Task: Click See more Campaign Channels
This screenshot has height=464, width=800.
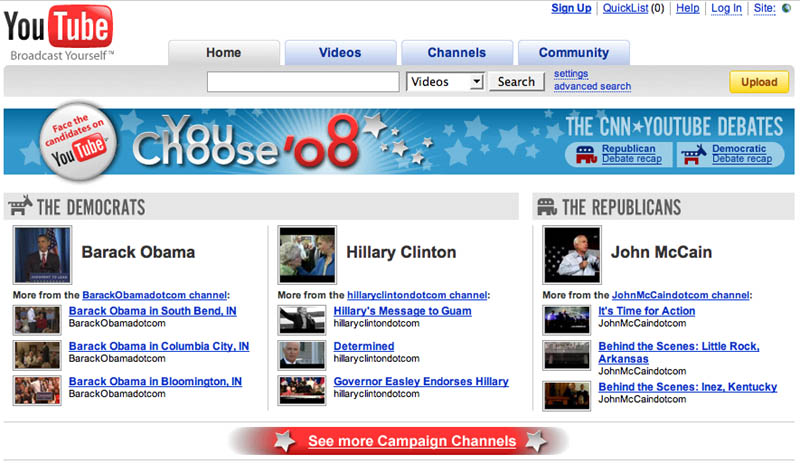Action: point(412,441)
